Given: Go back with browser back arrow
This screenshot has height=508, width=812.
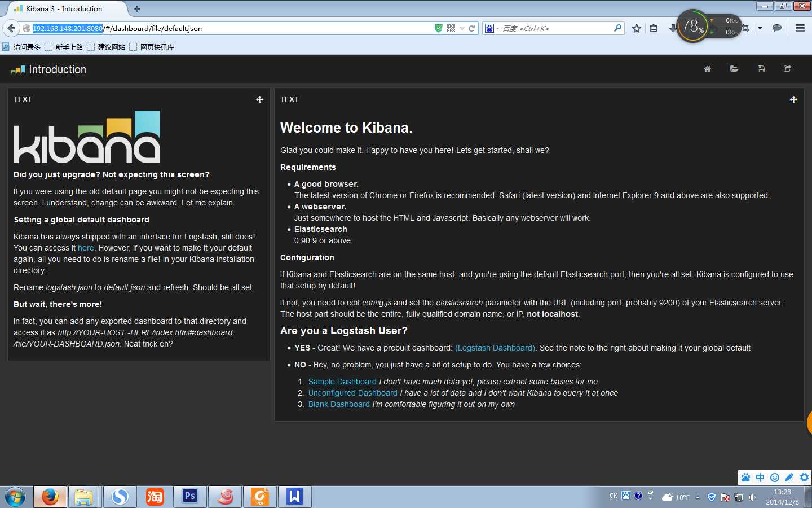Looking at the screenshot, I should pyautogui.click(x=11, y=28).
